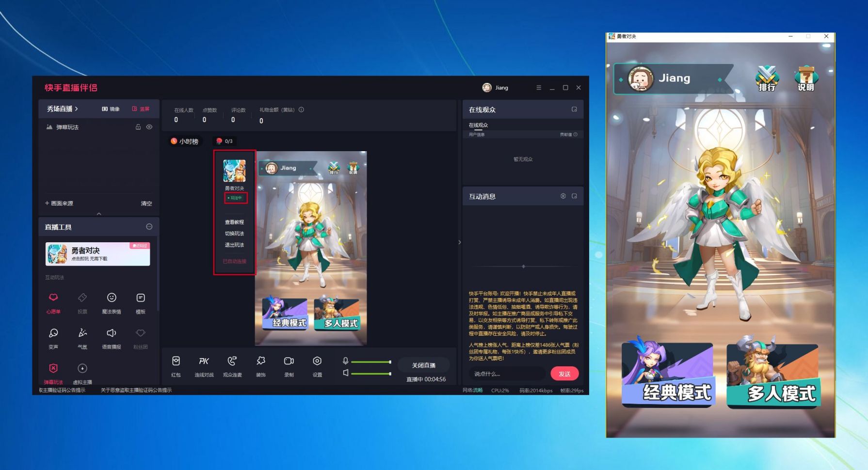Open 设置 settings in bottom toolbar
This screenshot has width=868, height=470.
point(317,366)
